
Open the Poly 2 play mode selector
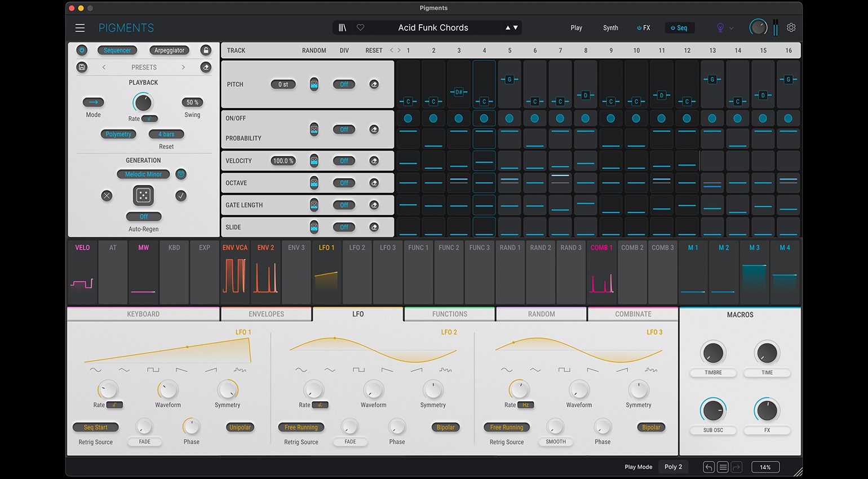[x=673, y=467]
